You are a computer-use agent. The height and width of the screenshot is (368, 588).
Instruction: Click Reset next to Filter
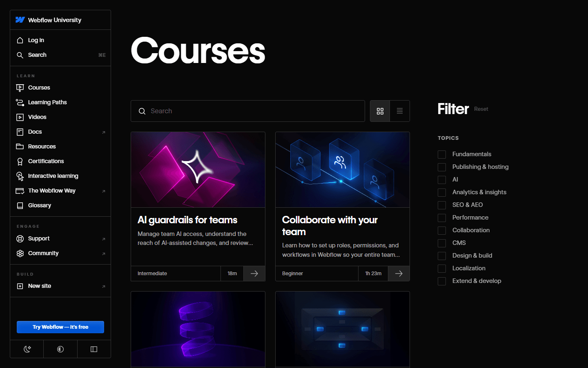click(x=481, y=109)
